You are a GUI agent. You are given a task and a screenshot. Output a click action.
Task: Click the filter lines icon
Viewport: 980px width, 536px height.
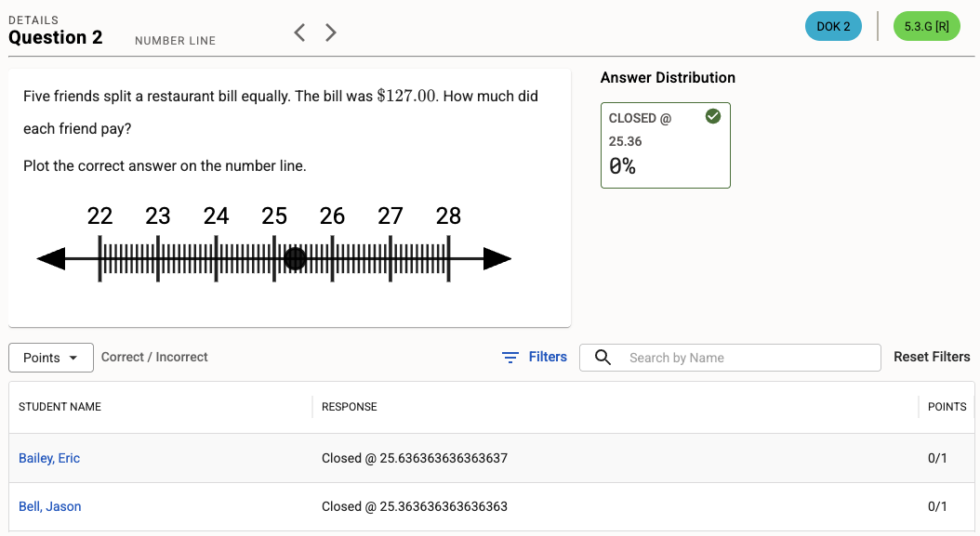(510, 358)
